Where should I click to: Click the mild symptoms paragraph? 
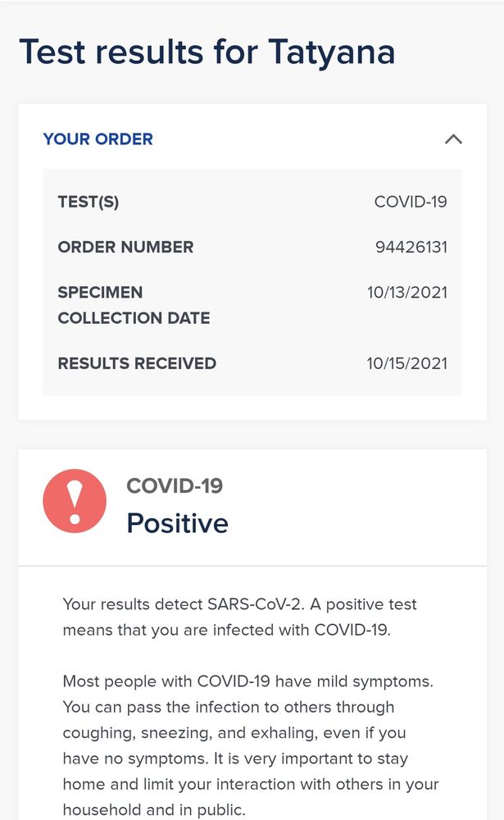(x=251, y=745)
